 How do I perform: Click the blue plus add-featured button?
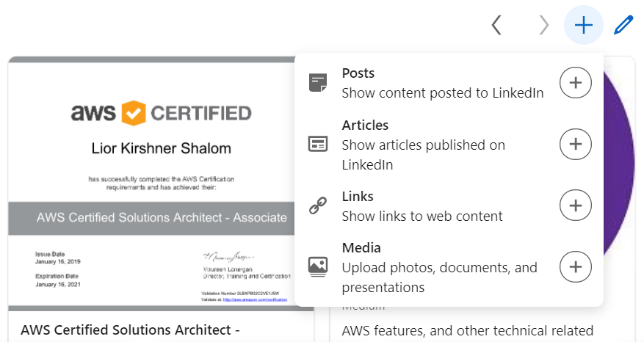pyautogui.click(x=583, y=26)
